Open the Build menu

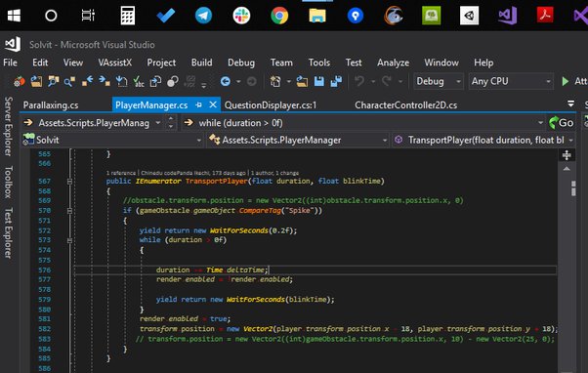pos(202,62)
